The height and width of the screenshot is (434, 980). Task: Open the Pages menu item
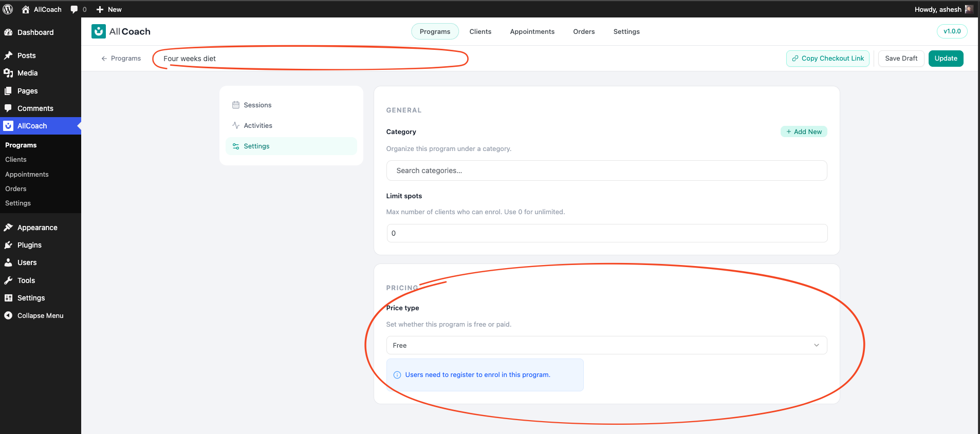[x=41, y=91]
